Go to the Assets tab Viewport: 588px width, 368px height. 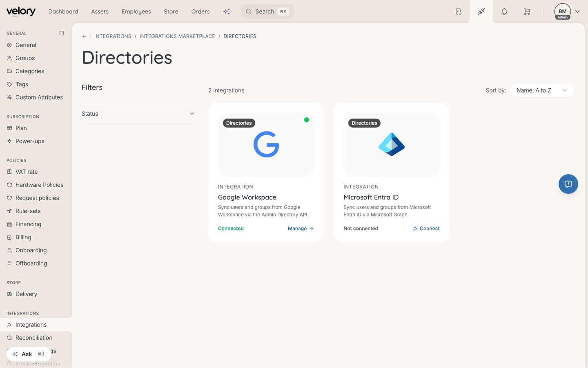[100, 11]
